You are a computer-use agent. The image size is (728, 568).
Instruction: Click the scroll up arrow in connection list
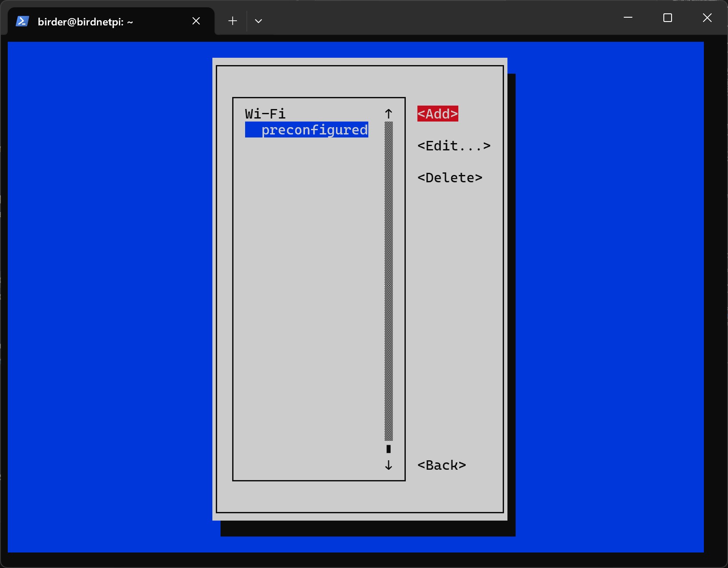tap(389, 114)
